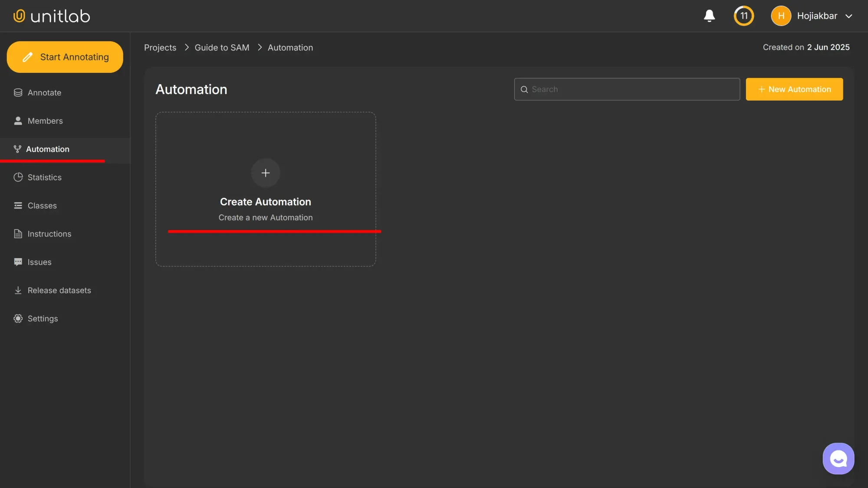Select the Create Automation card

coord(266,189)
